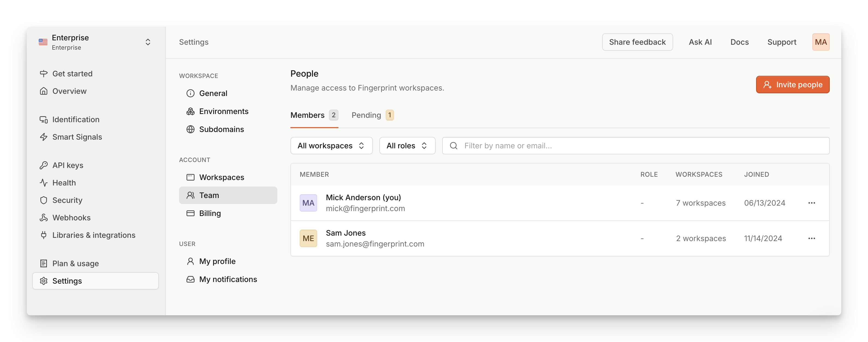Open options menu for Sam Jones
868x342 pixels.
coord(812,238)
